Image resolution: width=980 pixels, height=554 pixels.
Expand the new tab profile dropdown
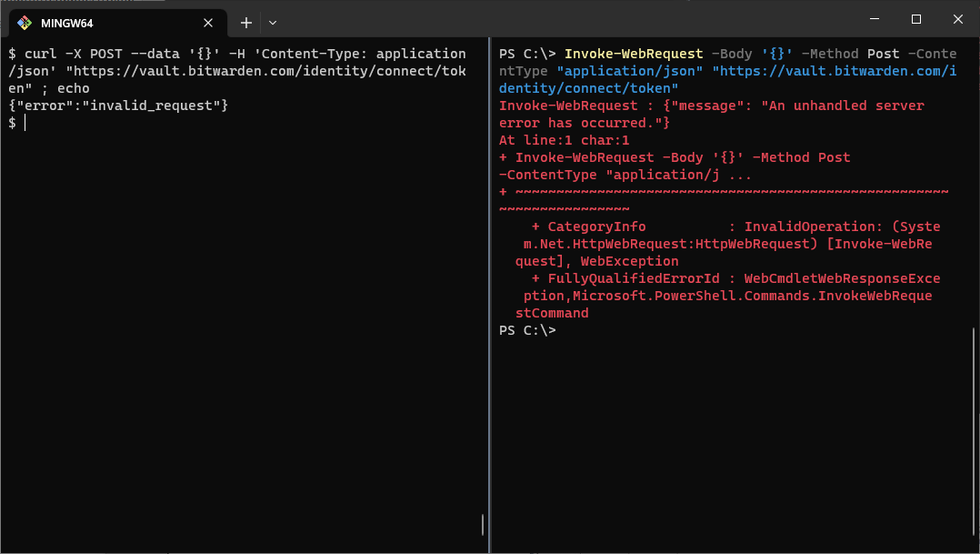273,23
